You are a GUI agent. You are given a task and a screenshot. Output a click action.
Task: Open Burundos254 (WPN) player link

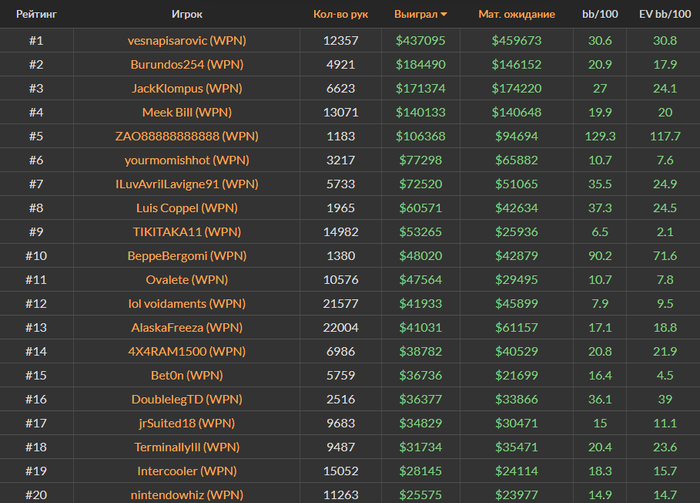point(187,65)
